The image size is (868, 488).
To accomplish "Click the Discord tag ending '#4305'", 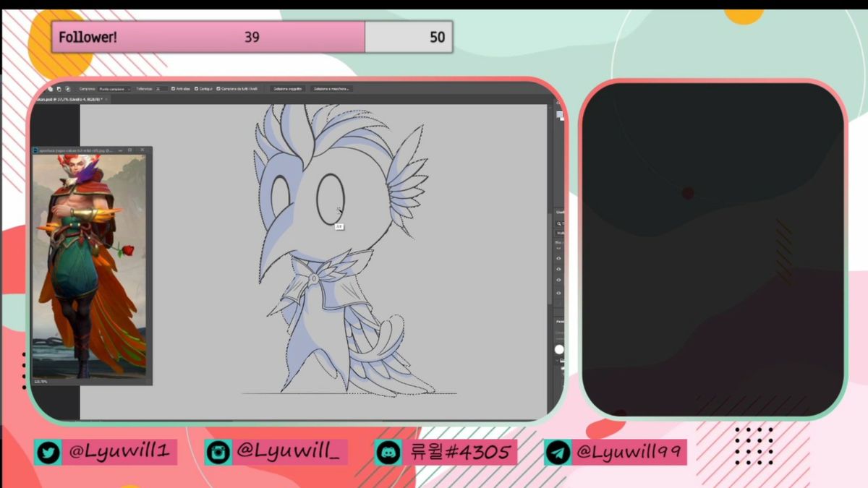I will tap(460, 453).
